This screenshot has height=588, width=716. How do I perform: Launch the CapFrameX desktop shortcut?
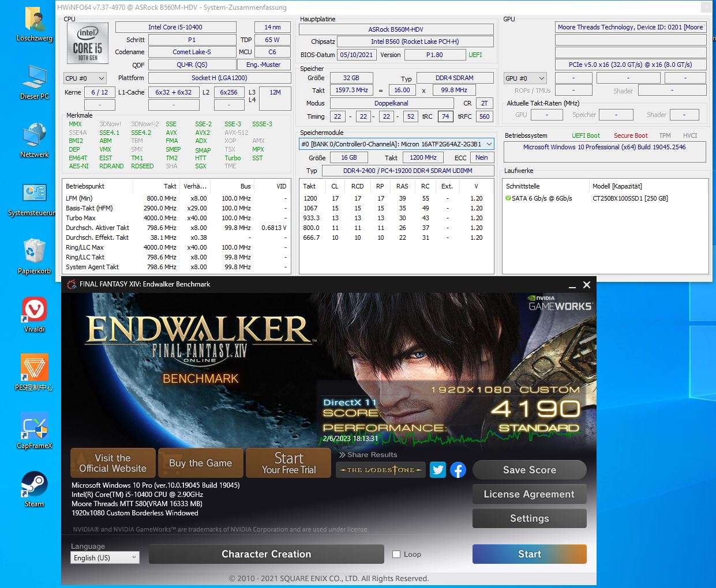click(x=35, y=431)
